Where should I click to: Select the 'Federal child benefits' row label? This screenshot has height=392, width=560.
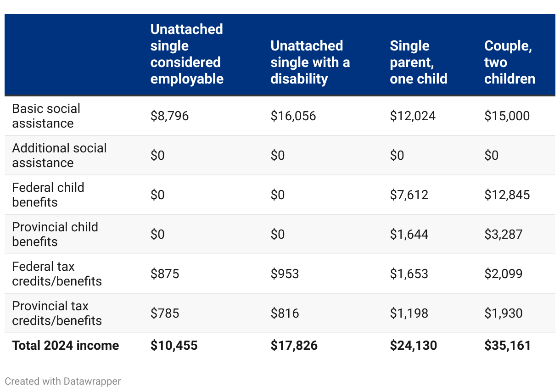coord(48,195)
